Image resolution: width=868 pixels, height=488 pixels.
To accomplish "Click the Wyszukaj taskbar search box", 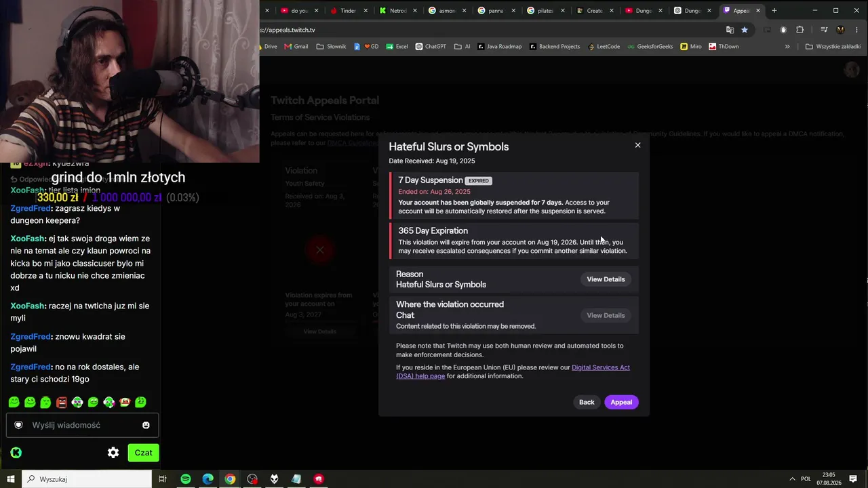I will [x=87, y=479].
